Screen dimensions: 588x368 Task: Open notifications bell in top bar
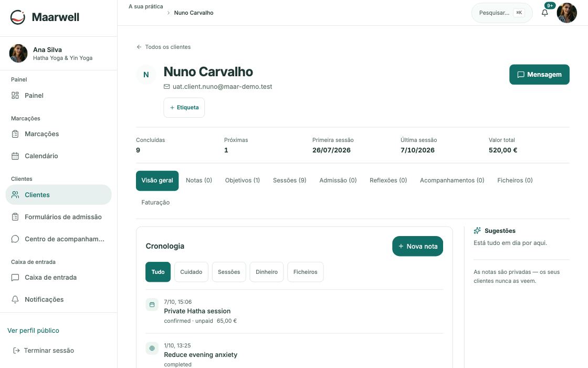click(x=544, y=13)
